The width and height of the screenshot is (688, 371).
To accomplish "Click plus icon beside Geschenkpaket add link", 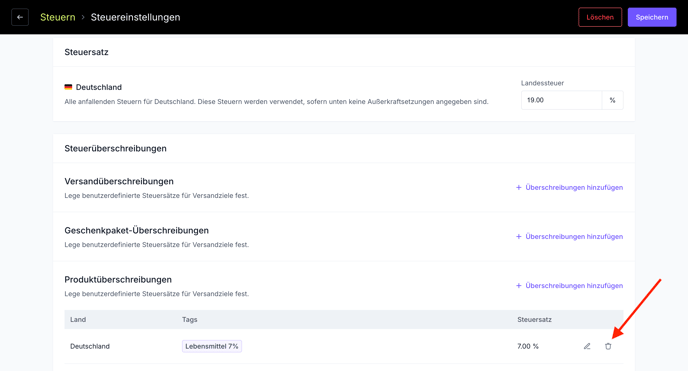I will [518, 237].
